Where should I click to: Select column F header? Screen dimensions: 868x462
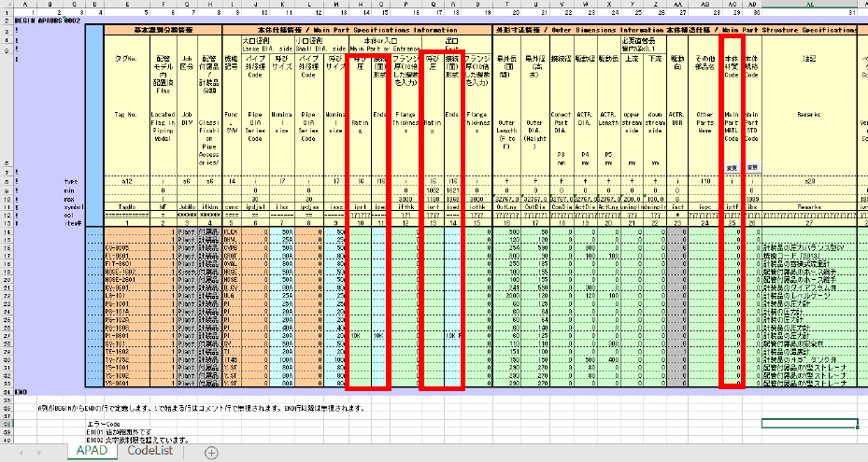click(164, 4)
